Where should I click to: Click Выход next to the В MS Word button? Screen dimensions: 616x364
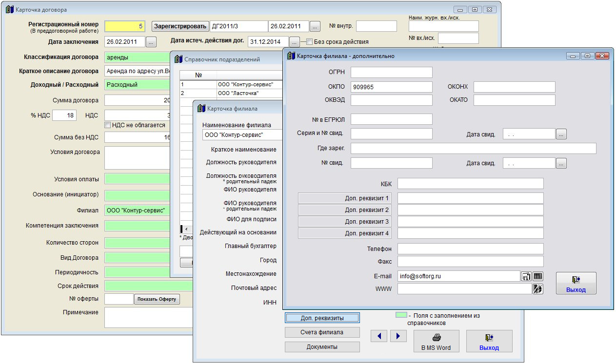489,341
